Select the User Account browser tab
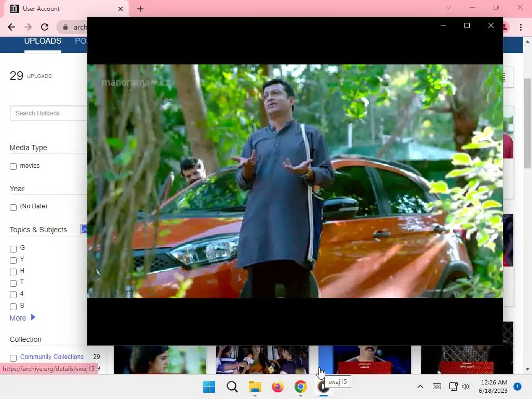 [x=66, y=9]
